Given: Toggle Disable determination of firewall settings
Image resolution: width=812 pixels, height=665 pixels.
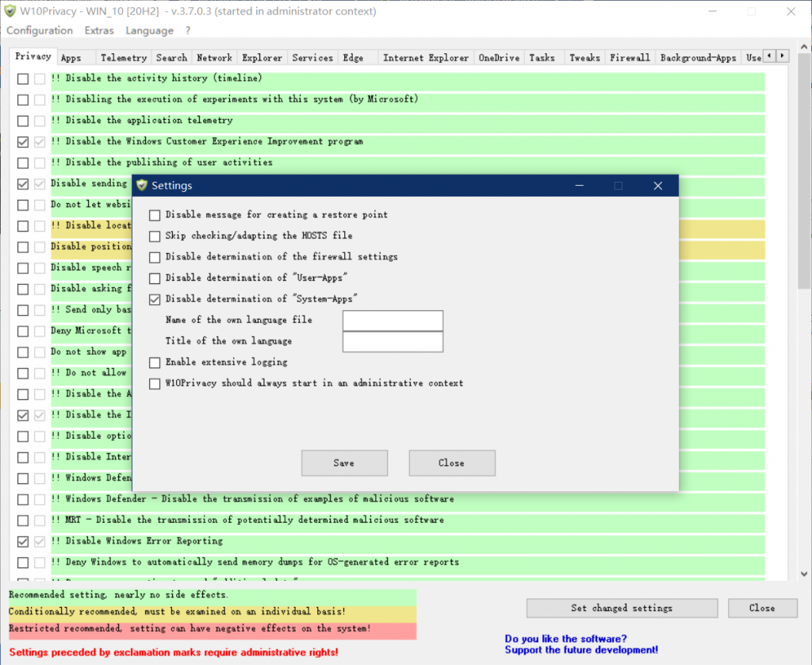Looking at the screenshot, I should [x=155, y=257].
